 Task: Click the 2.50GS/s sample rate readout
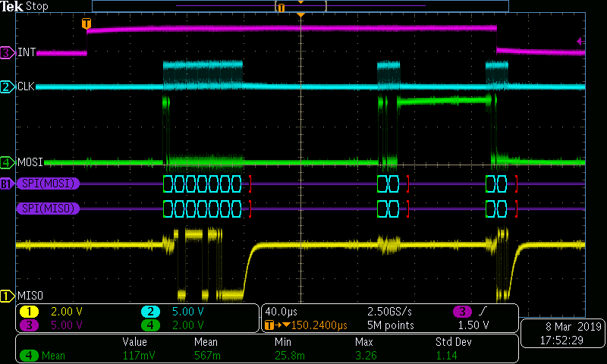389,312
